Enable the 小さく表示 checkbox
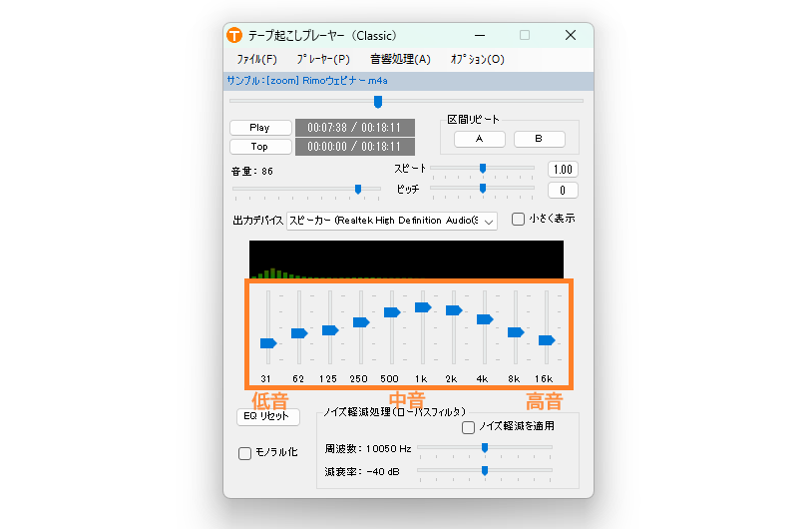This screenshot has width=812, height=529. 518,219
